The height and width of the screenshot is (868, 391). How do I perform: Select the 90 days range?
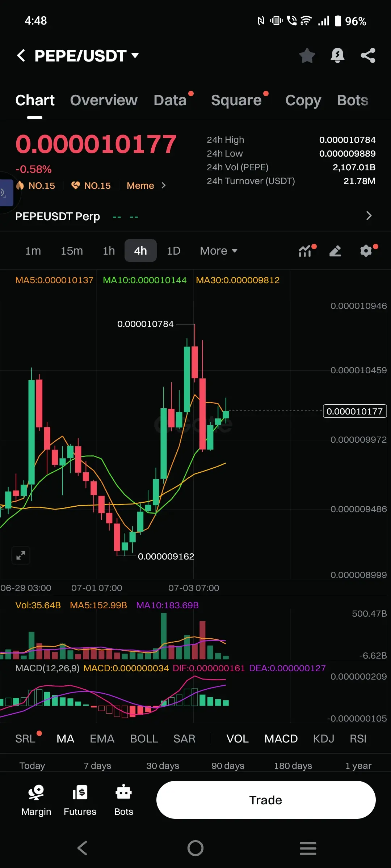click(228, 766)
